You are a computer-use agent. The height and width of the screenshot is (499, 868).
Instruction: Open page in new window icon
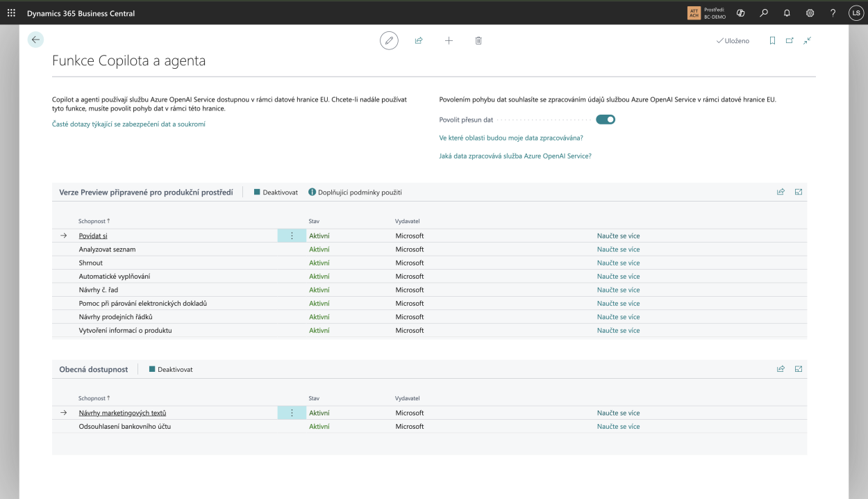[790, 41]
